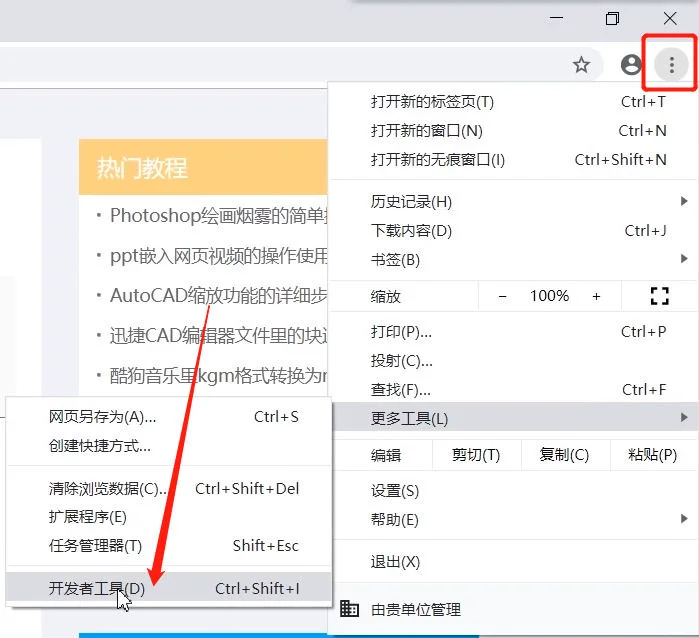Minimize the browser window
Screen dimensions: 699x638
pos(556,18)
